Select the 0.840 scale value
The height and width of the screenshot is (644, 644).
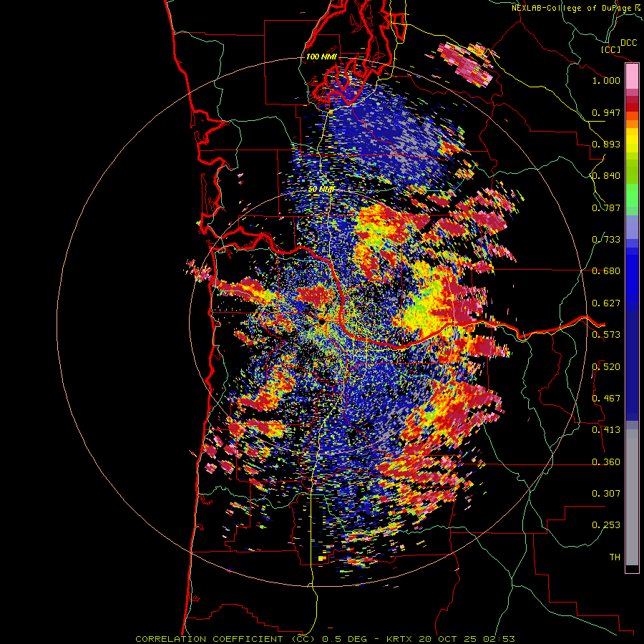click(x=606, y=176)
